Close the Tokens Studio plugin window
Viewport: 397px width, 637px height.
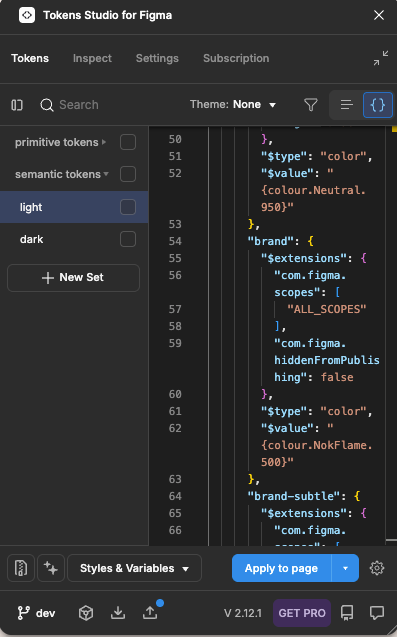click(x=379, y=15)
